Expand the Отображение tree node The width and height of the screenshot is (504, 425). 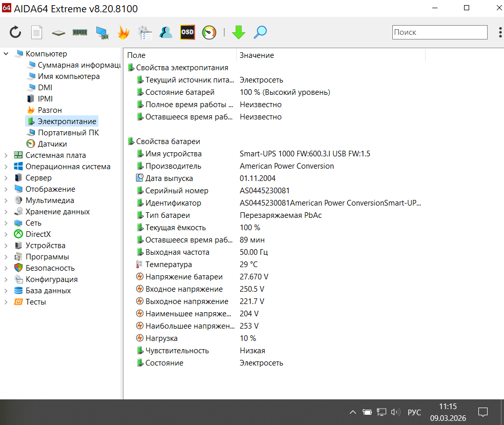pos(6,189)
